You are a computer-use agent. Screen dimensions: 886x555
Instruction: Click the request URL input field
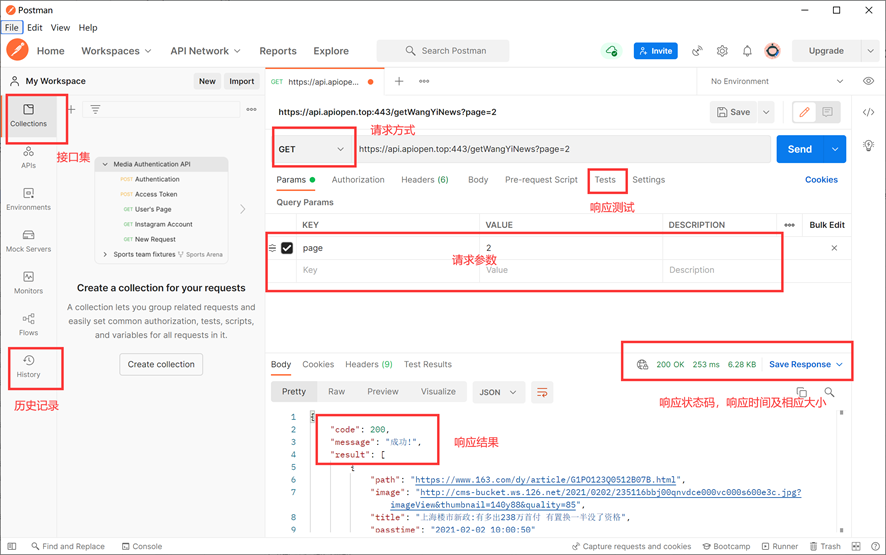563,149
